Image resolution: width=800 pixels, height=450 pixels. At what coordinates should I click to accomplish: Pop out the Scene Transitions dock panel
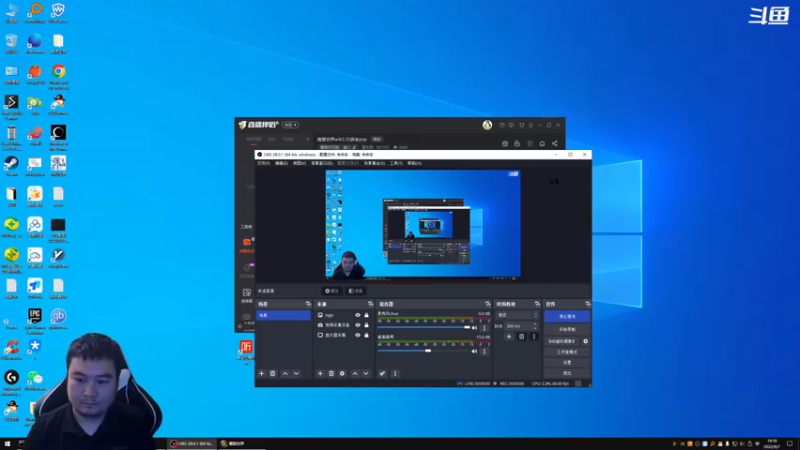[x=537, y=304]
